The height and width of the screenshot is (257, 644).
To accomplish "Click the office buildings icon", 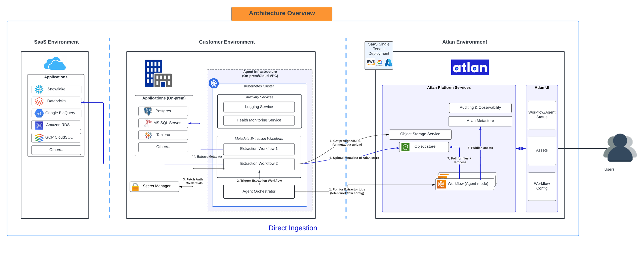I will [x=158, y=73].
